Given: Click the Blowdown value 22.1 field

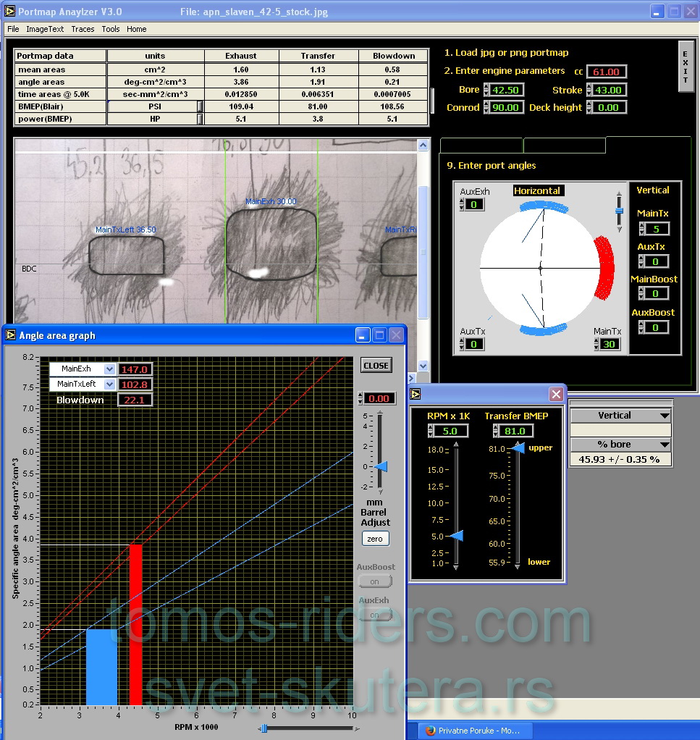Looking at the screenshot, I should point(135,400).
